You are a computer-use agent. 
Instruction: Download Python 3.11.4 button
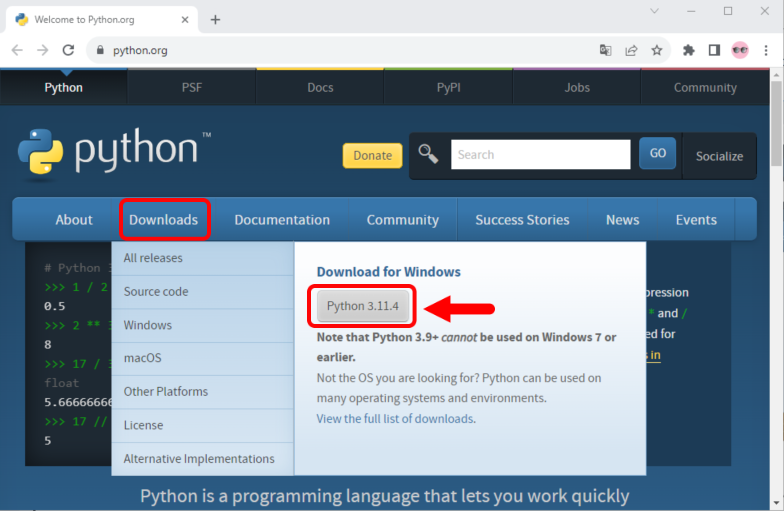[362, 306]
